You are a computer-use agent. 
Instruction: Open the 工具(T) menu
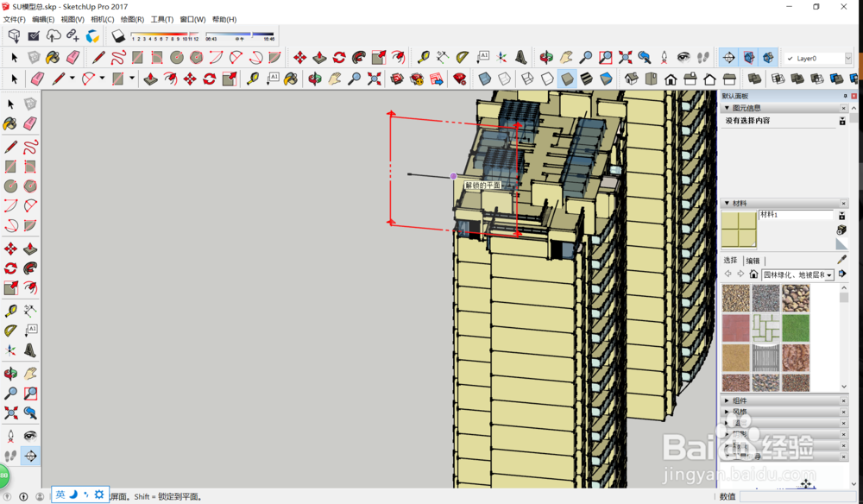162,19
